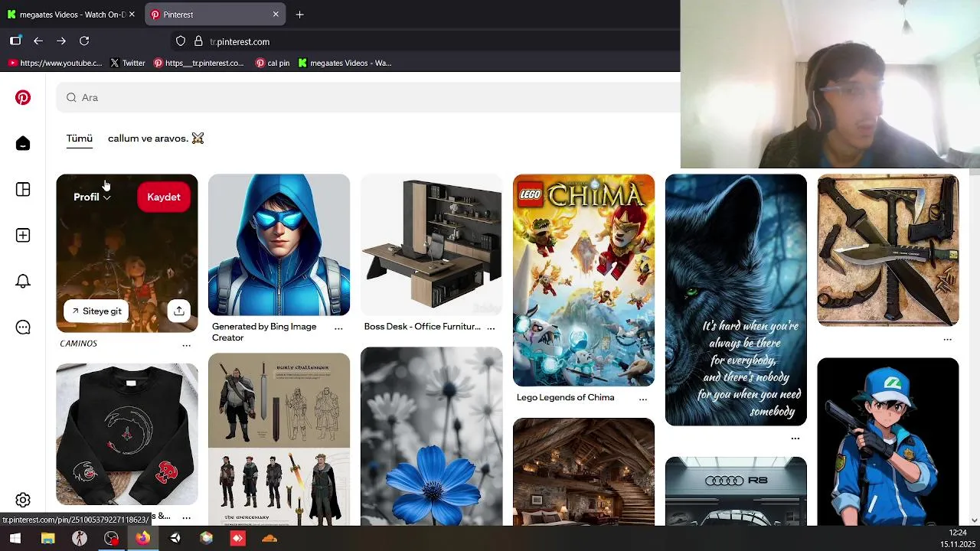This screenshot has height=551, width=980.
Task: Open the tr.pinterest.co bookmark
Action: [x=199, y=63]
